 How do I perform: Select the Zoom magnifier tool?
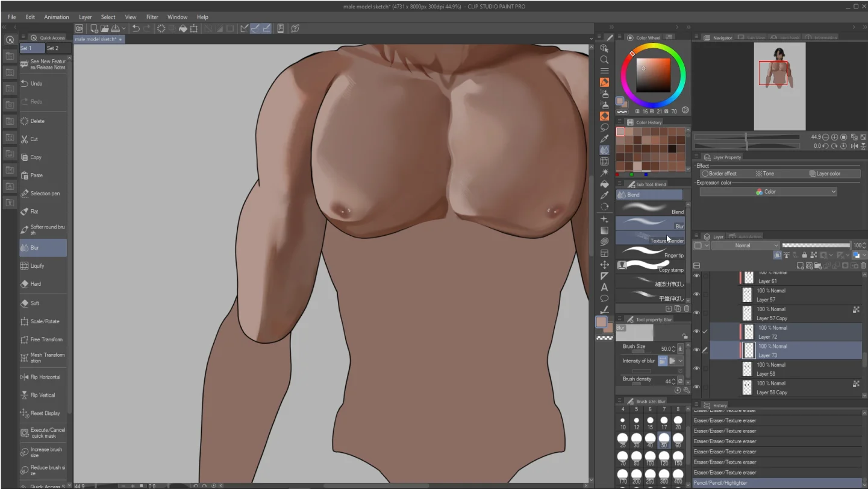tap(604, 60)
